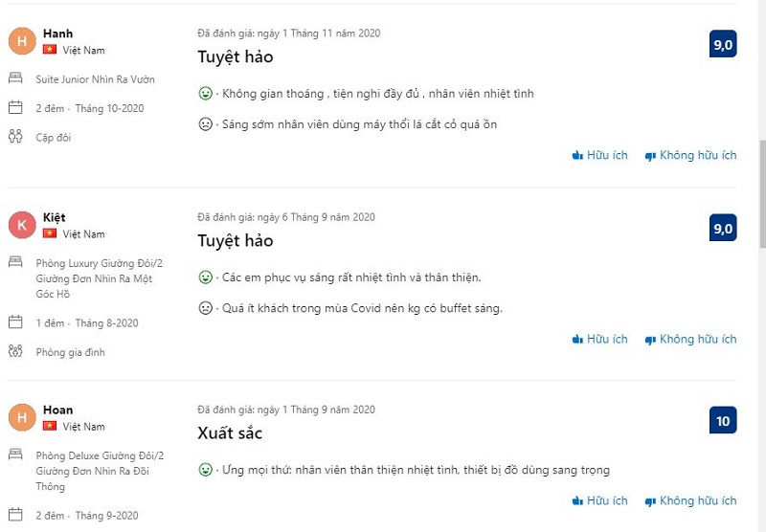Viewport: 766px width, 532px height.
Task: Click Kiệt's red avatar circle
Action: [x=22, y=225]
